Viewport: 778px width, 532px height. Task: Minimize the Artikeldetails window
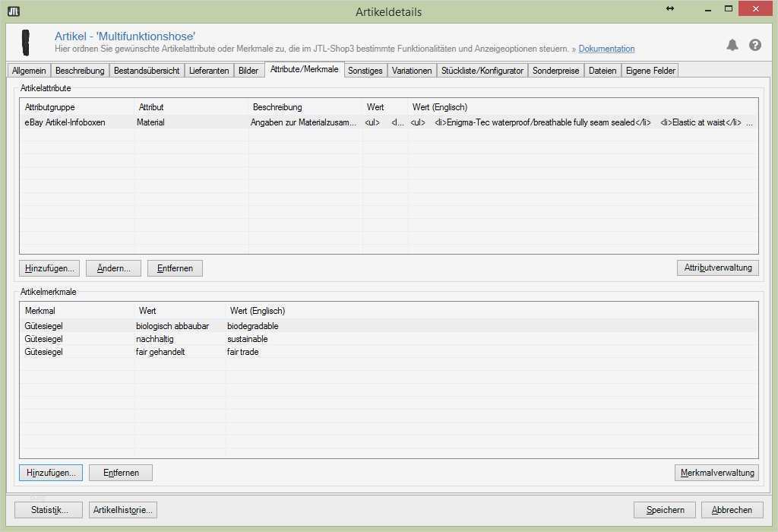(x=708, y=9)
